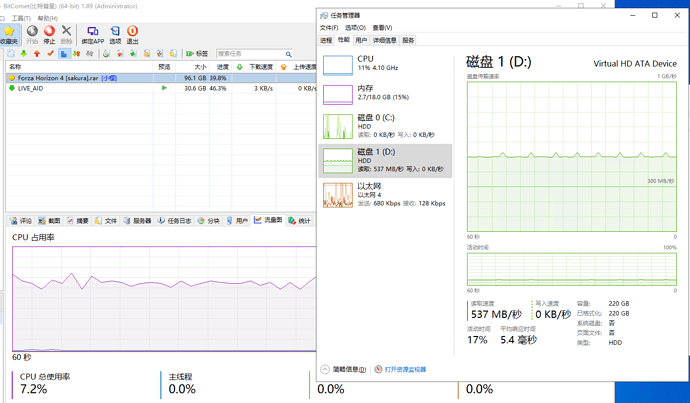Click the Exit (退出) toolbar icon in BitComet
Screen dimensions: 690x403
[x=132, y=35]
